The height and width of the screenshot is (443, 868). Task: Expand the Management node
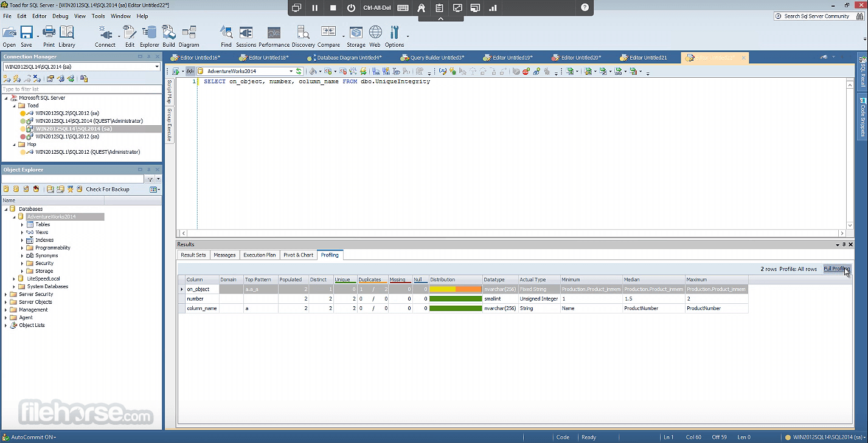tap(6, 310)
